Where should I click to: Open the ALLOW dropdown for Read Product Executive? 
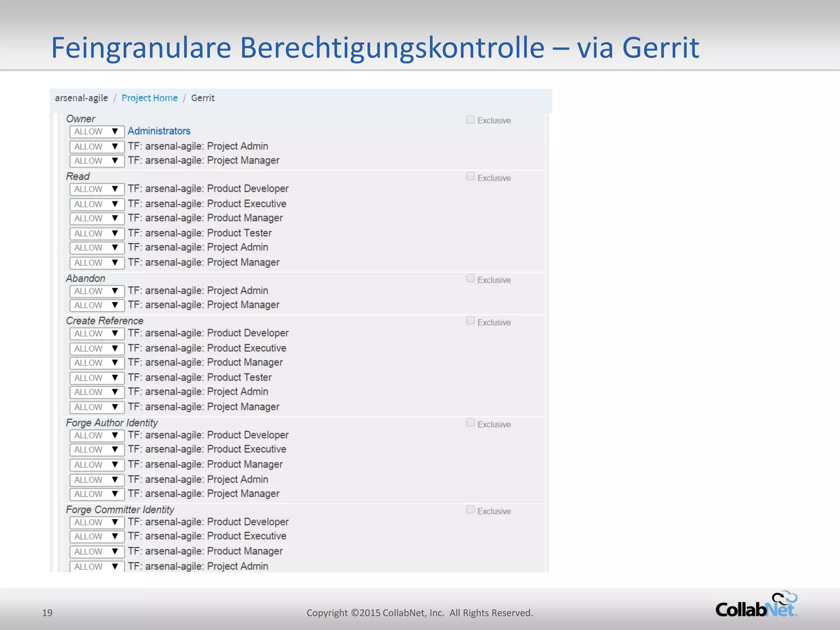click(x=97, y=204)
